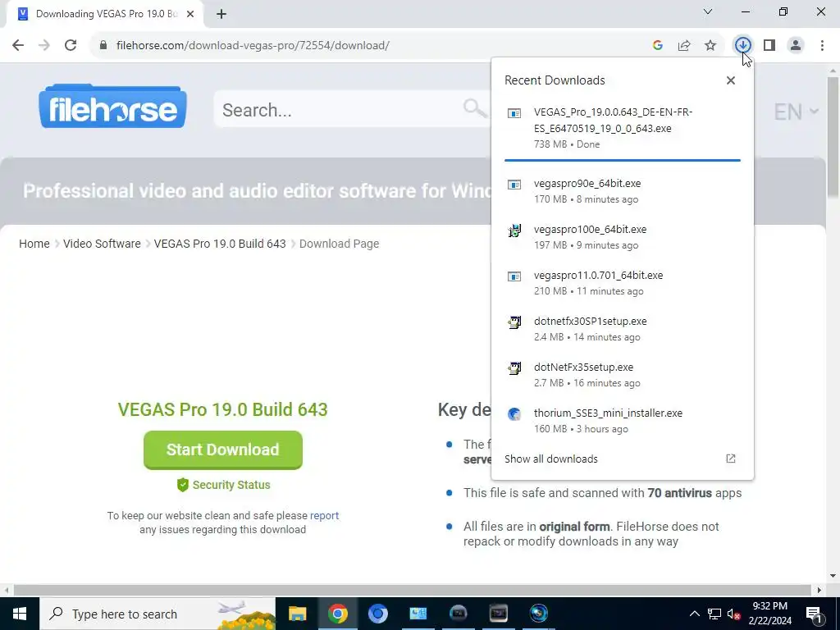The image size is (840, 630).
Task: Click the Search input field
Action: (343, 110)
